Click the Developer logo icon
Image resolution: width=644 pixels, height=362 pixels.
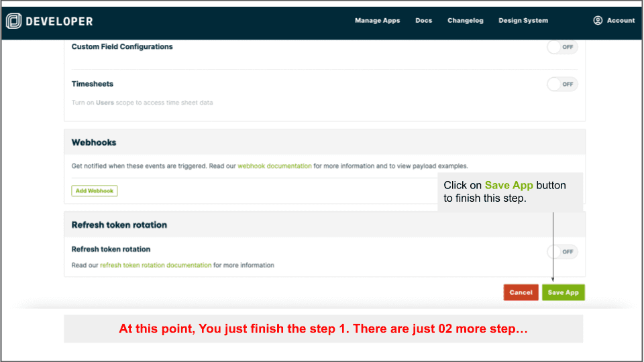(13, 21)
